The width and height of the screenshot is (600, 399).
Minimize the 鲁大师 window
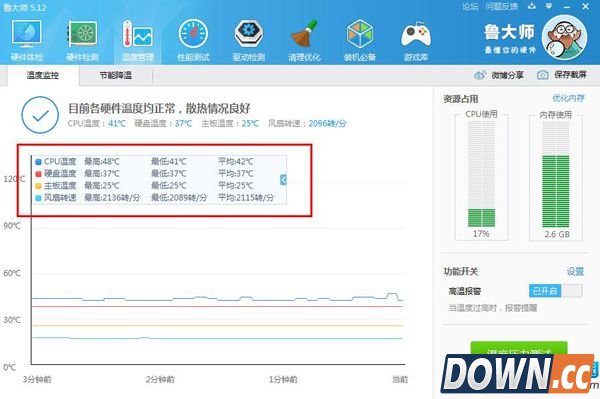coord(567,7)
